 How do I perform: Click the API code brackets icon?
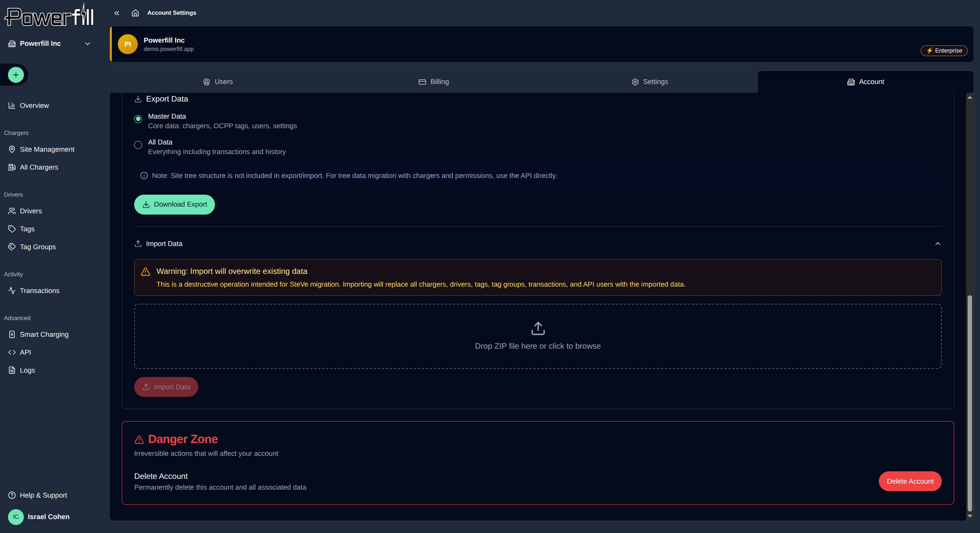(12, 352)
